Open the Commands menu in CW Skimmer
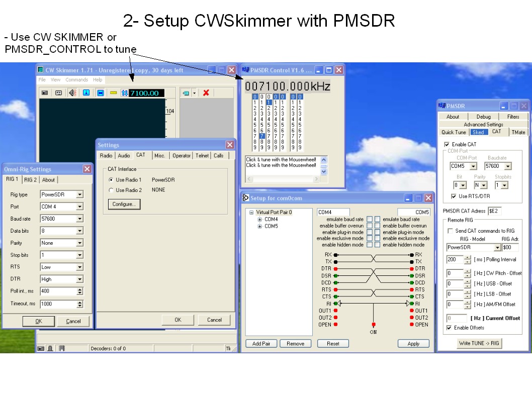532x399 pixels. pyautogui.click(x=76, y=80)
